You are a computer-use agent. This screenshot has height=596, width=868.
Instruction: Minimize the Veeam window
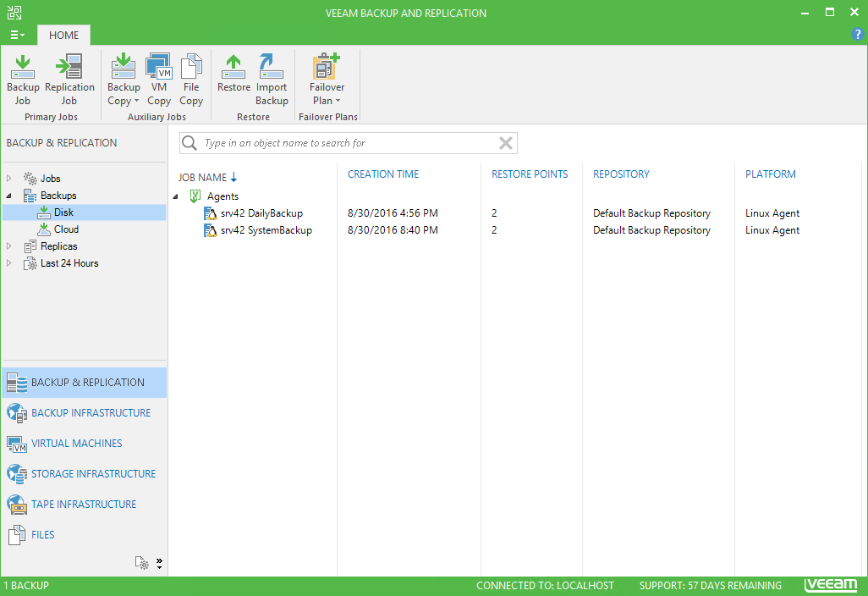[805, 13]
